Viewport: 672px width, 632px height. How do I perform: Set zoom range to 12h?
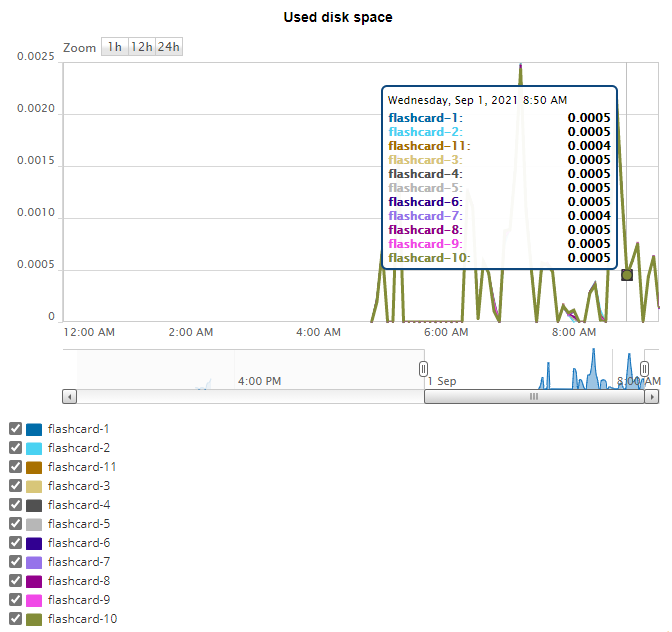pos(142,47)
